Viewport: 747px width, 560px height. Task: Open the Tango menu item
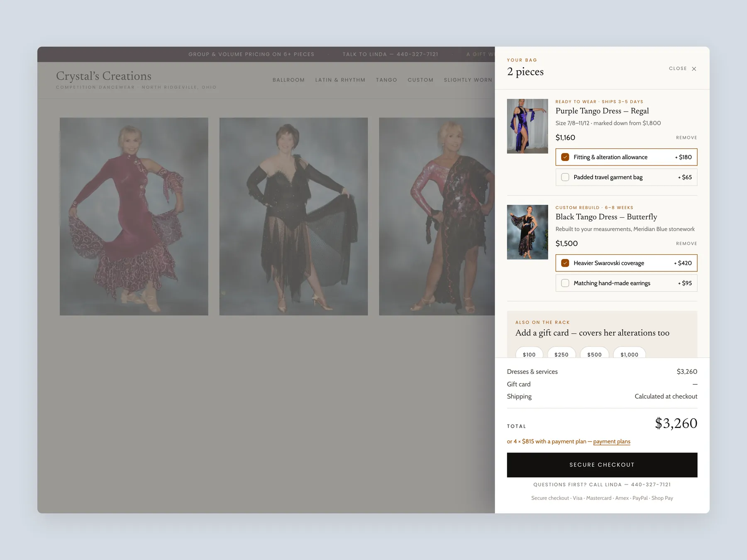386,80
